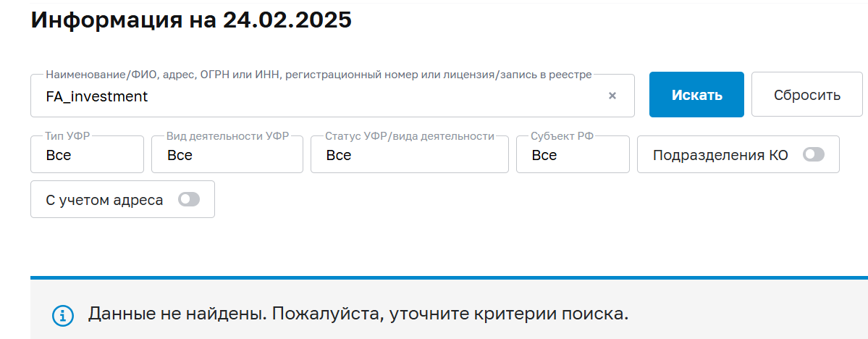Image resolution: width=868 pixels, height=339 pixels.
Task: Click the Вид деятельности УФР field caption
Action: pyautogui.click(x=227, y=135)
